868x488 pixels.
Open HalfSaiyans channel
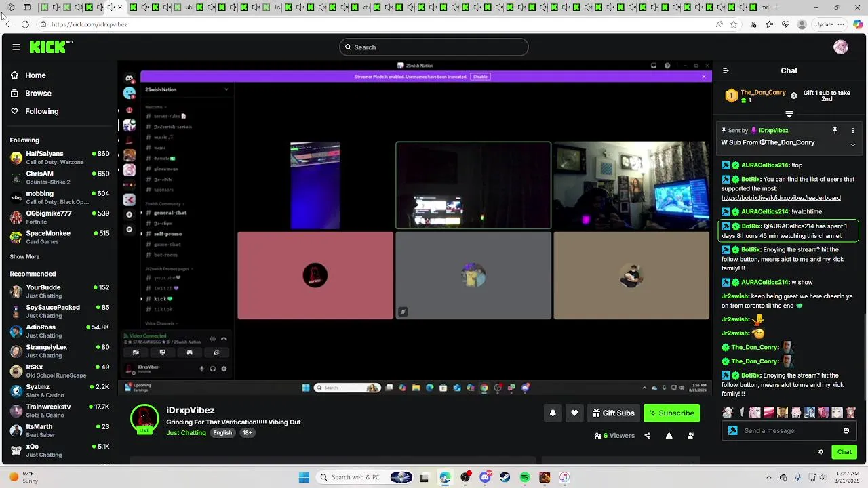(60, 158)
